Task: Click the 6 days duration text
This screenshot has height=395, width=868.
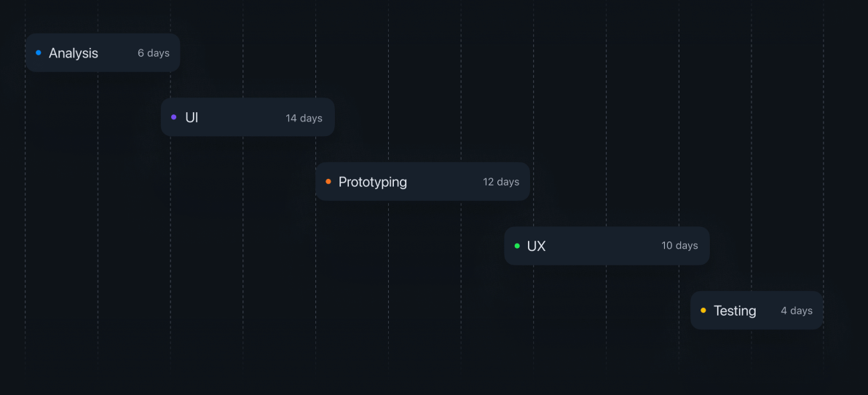Action: pyautogui.click(x=154, y=53)
